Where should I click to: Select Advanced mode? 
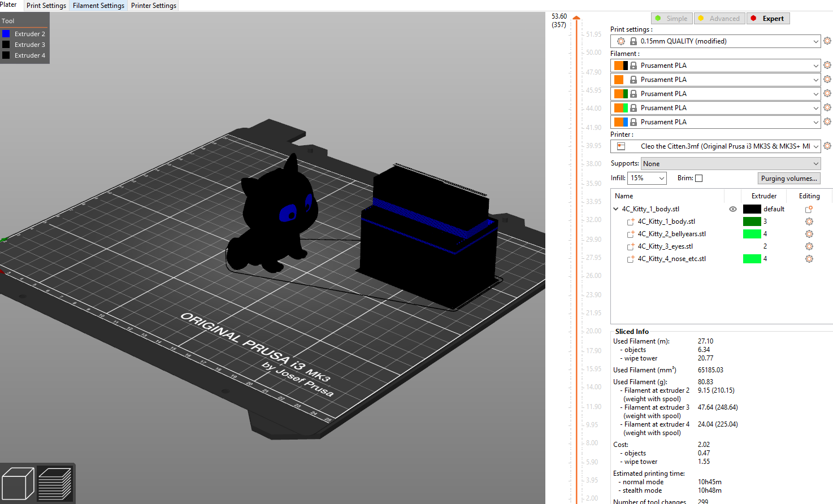point(719,19)
